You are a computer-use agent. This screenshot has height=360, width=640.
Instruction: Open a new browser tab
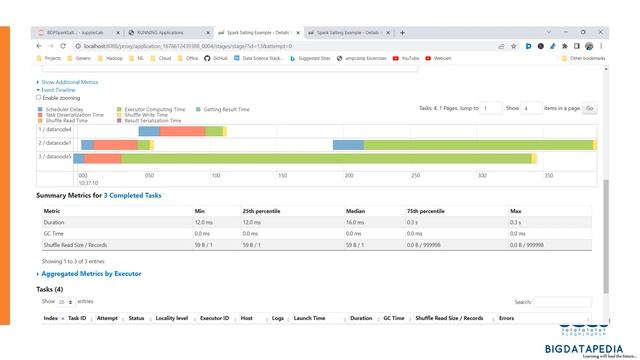402,33
